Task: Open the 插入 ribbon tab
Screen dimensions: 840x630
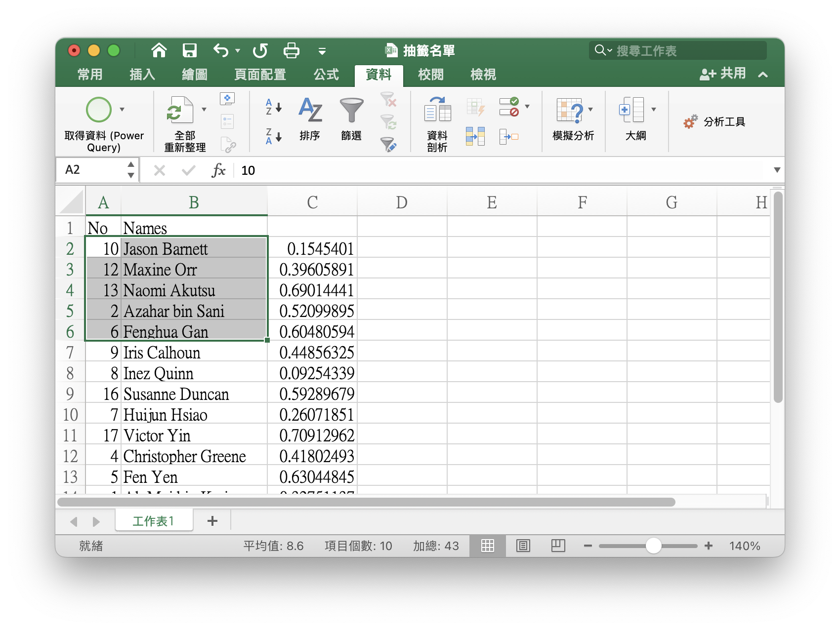Action: pos(142,75)
